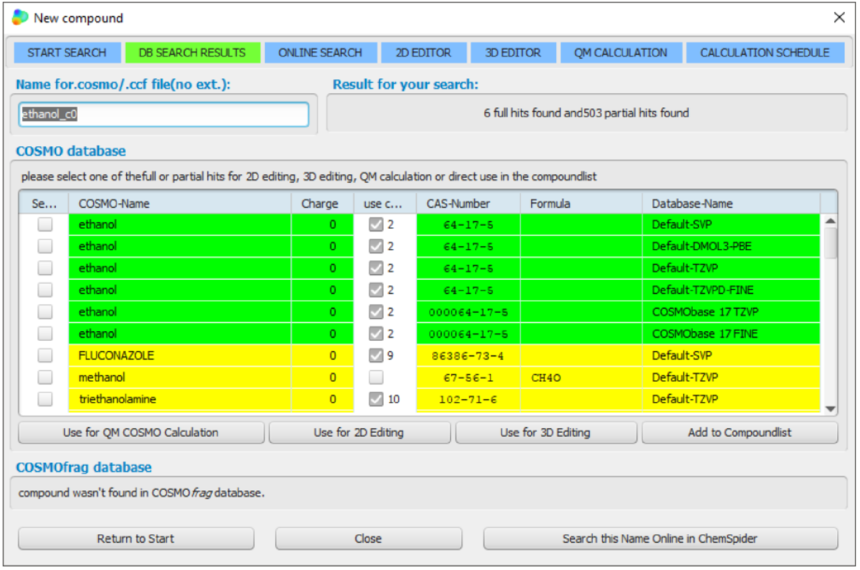The width and height of the screenshot is (860, 570).
Task: Click the Database-Name column header
Action: 730,203
